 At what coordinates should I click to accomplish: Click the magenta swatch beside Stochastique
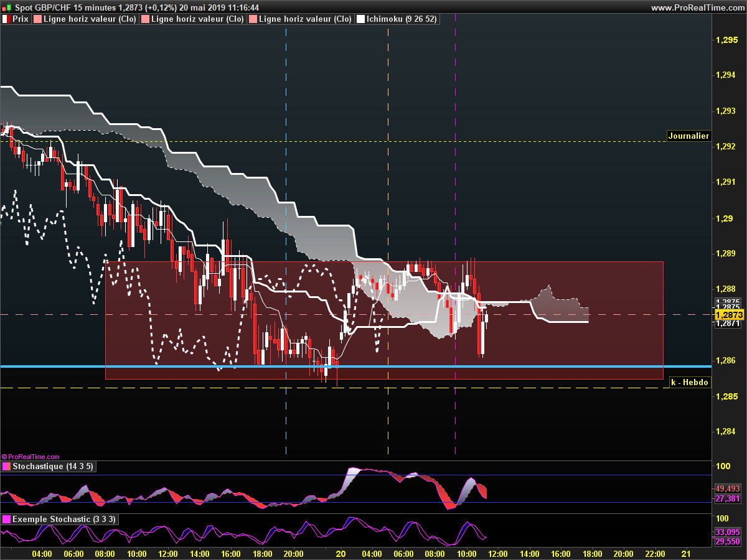[6, 467]
